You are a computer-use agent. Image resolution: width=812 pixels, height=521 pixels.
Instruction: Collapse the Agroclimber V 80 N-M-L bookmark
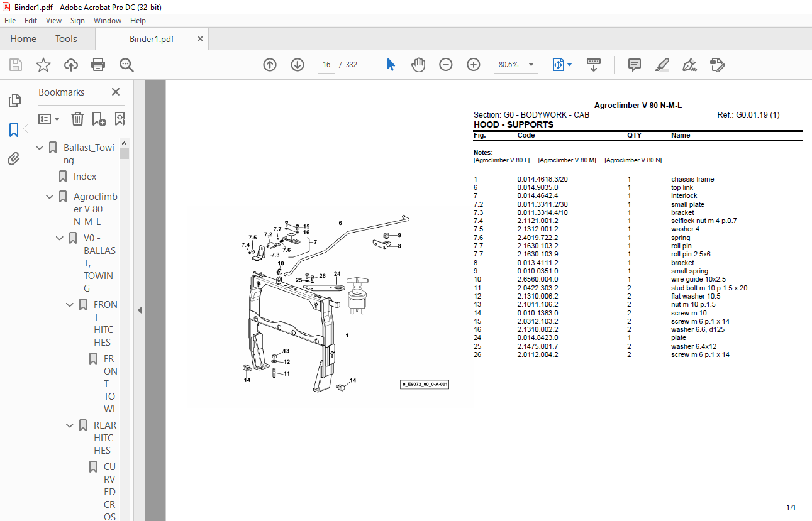[50, 197]
